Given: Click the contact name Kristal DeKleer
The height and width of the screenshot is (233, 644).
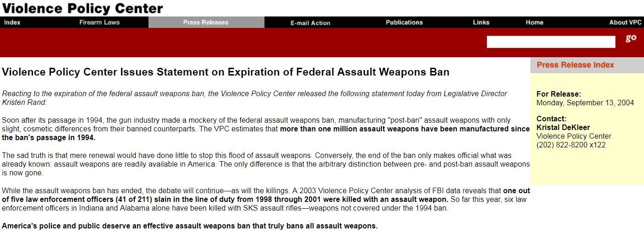Looking at the screenshot, I should [x=563, y=128].
